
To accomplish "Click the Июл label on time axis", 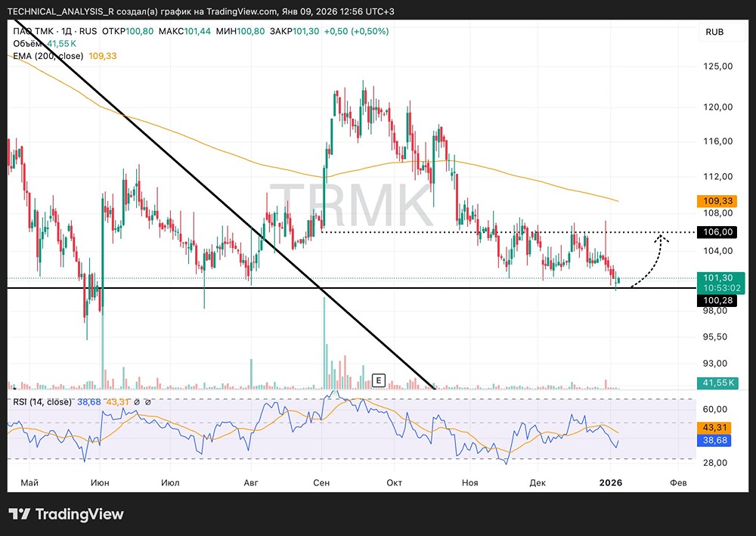I will [x=170, y=482].
